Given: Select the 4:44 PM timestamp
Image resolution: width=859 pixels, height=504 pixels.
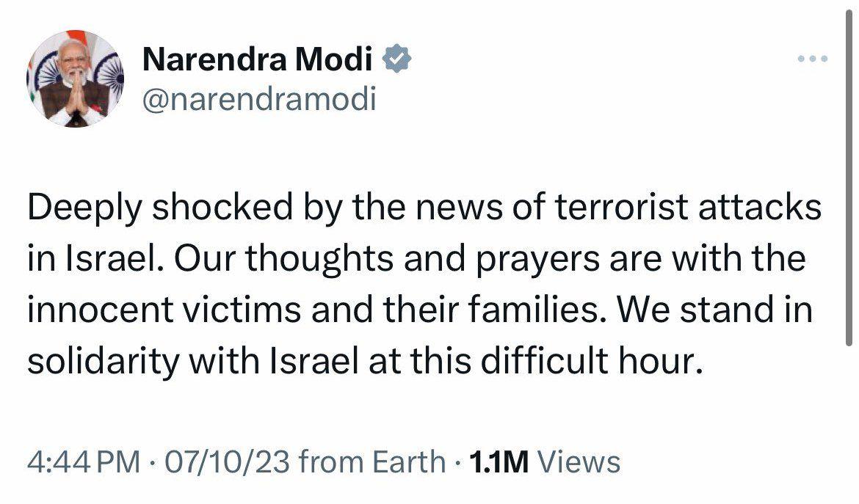Looking at the screenshot, I should pos(84,462).
